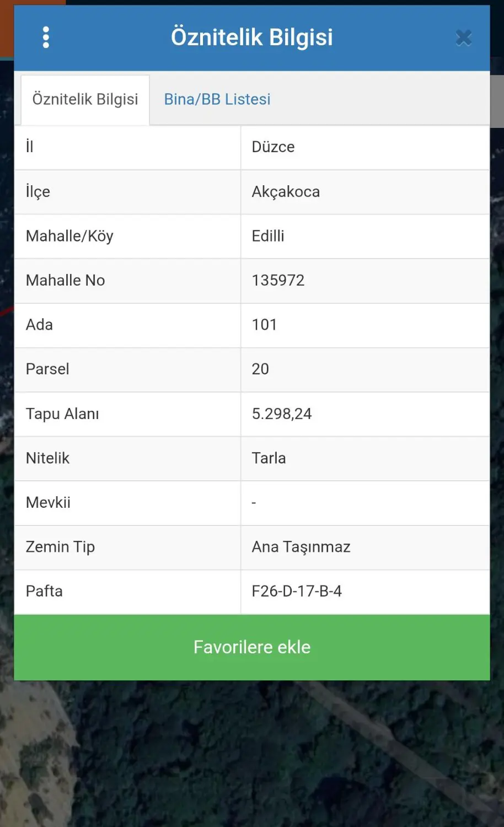The width and height of the screenshot is (504, 827).
Task: Select the Ana Taşınmaz value
Action: coord(301,547)
